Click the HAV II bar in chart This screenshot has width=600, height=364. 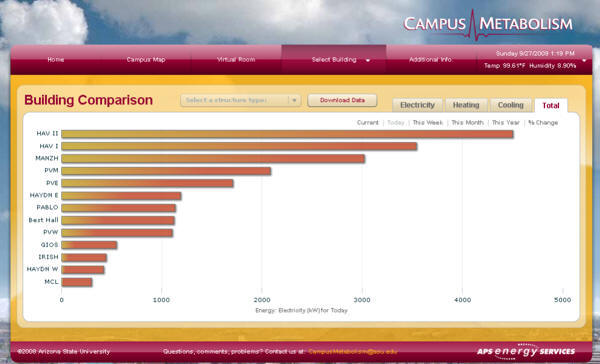tap(287, 134)
